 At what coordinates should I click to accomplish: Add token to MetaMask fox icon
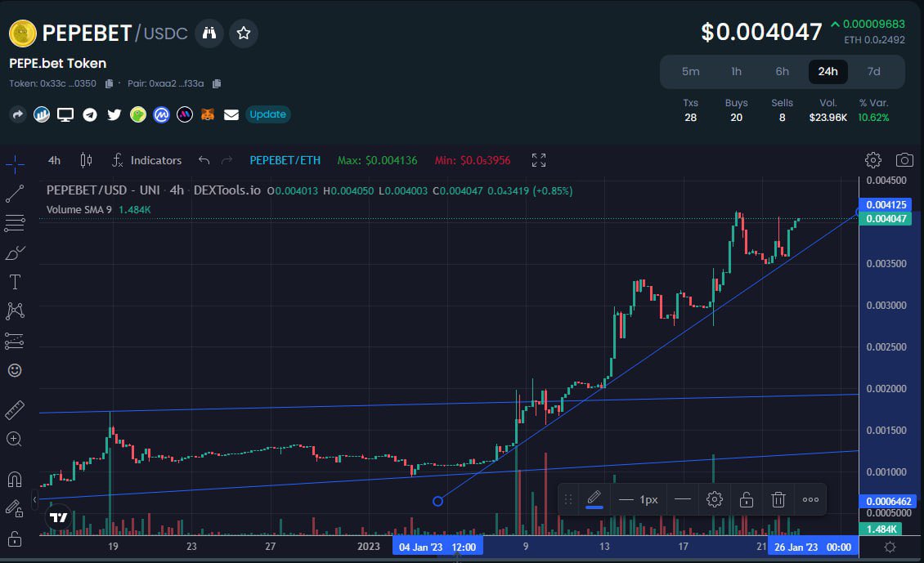click(x=208, y=114)
